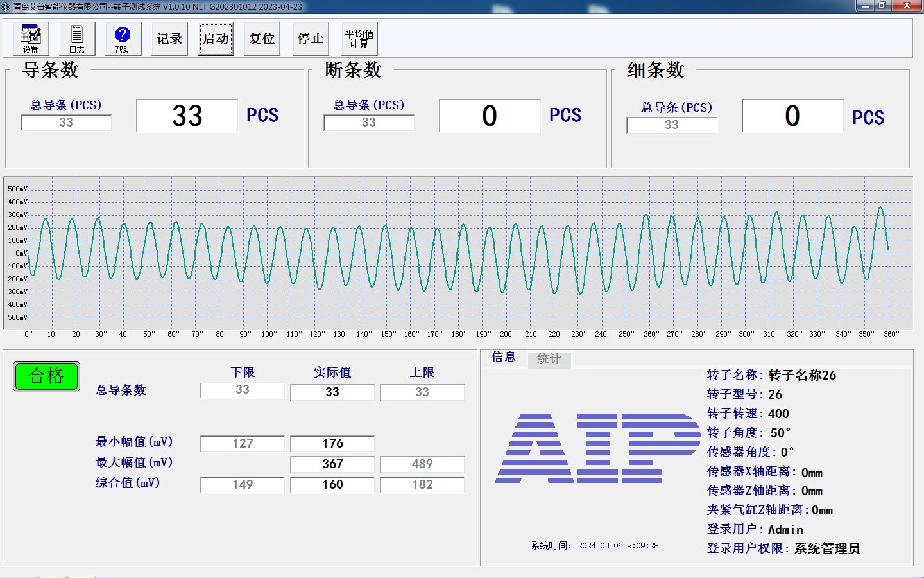Image resolution: width=924 pixels, height=578 pixels.
Task: Click the application icon in title bar
Action: coord(6,6)
